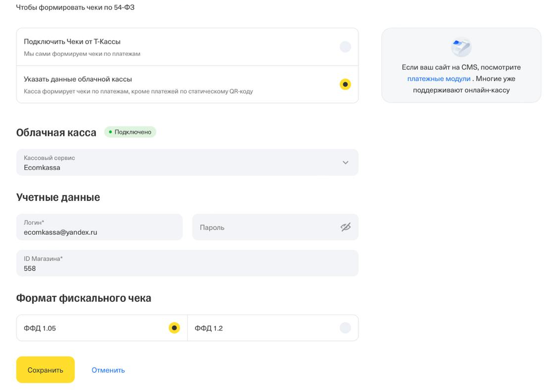Click into the ID Магазина field
Image resolution: width=559 pixels, height=392 pixels.
[x=187, y=268]
